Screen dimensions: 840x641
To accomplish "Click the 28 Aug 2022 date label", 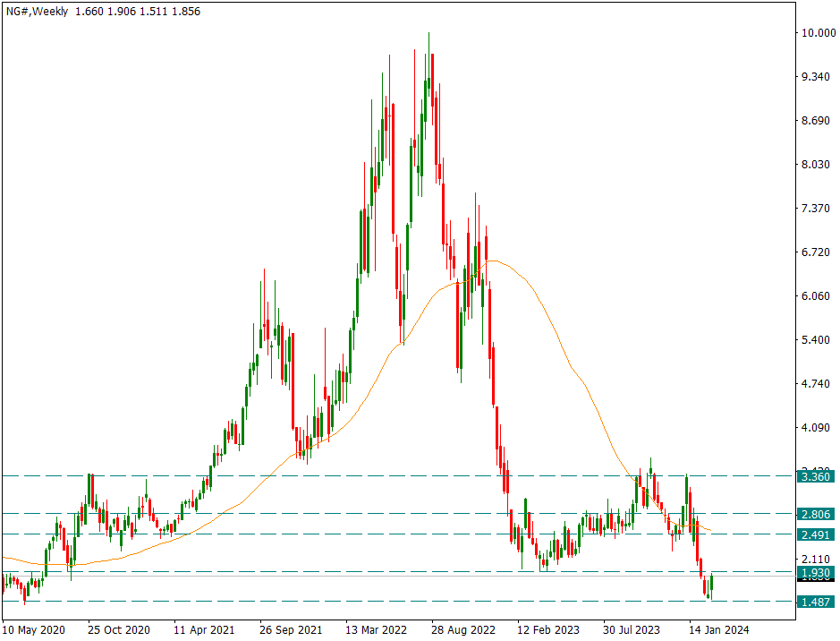I will (x=462, y=629).
